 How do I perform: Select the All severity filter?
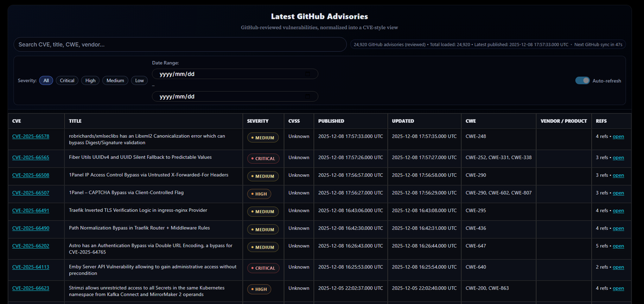[x=46, y=80]
